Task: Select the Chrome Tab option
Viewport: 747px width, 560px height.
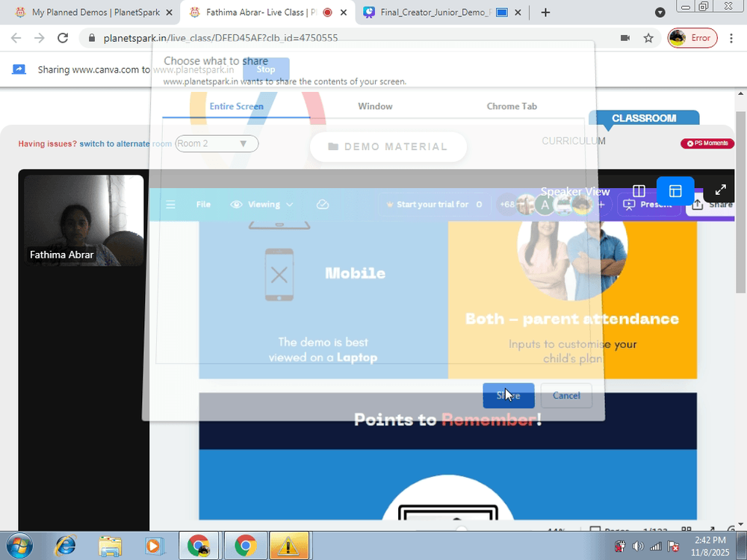Action: [512, 106]
